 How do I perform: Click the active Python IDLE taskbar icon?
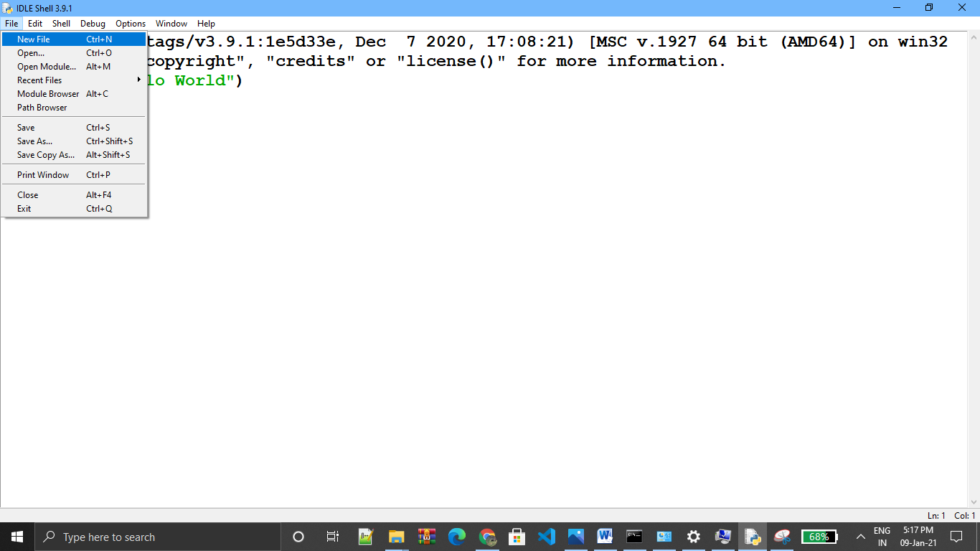(x=753, y=537)
